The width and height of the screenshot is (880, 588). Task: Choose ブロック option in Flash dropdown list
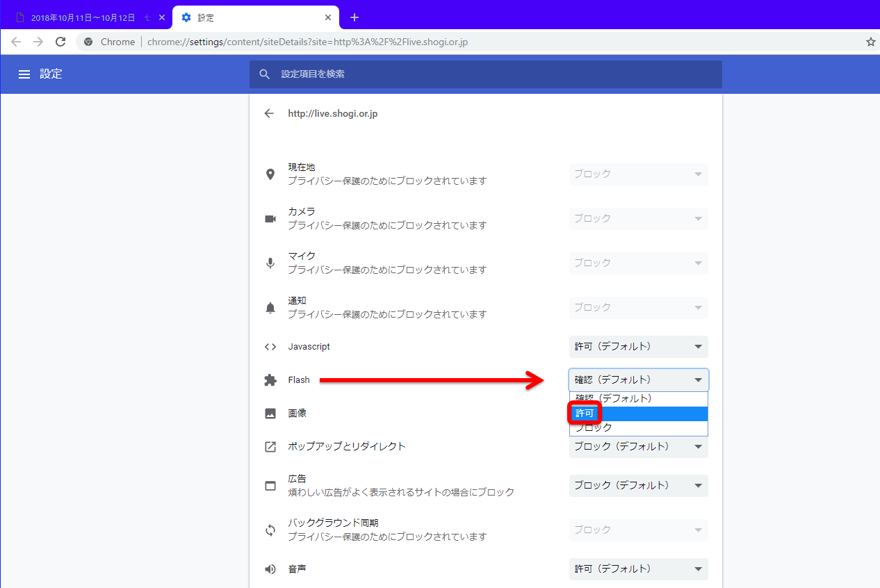(x=639, y=428)
